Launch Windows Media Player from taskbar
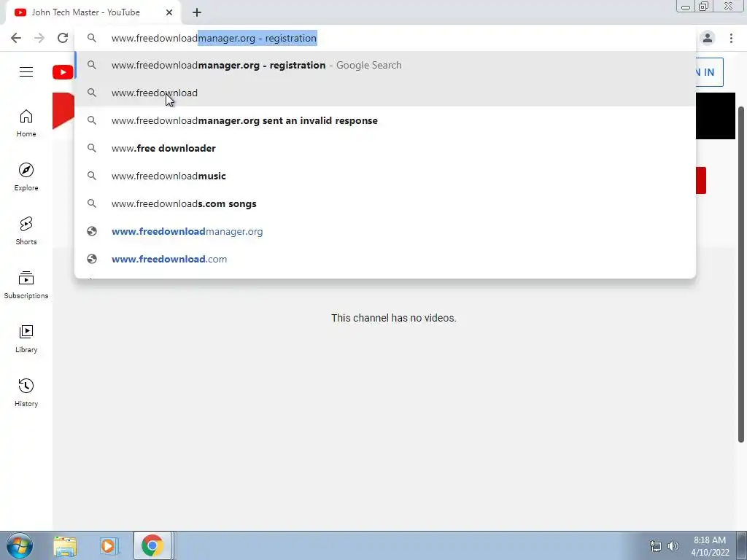This screenshot has height=560, width=747. pos(108,546)
